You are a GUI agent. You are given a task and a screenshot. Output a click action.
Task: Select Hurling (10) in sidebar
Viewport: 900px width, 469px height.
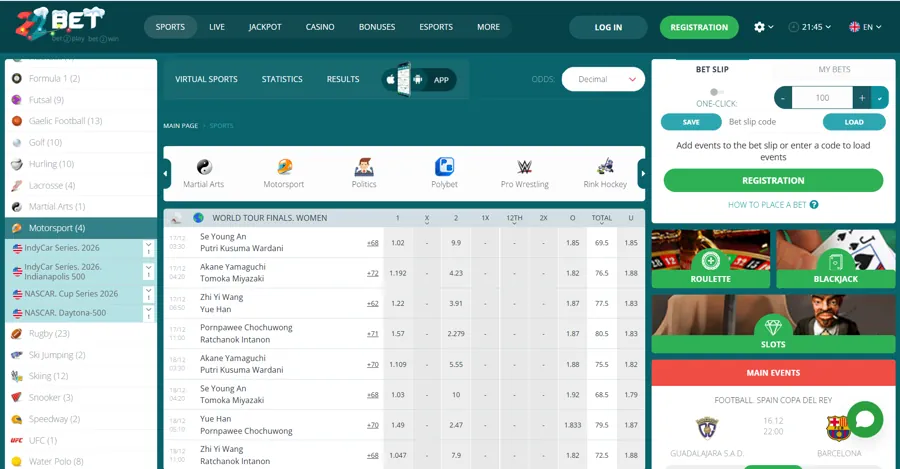pos(80,164)
